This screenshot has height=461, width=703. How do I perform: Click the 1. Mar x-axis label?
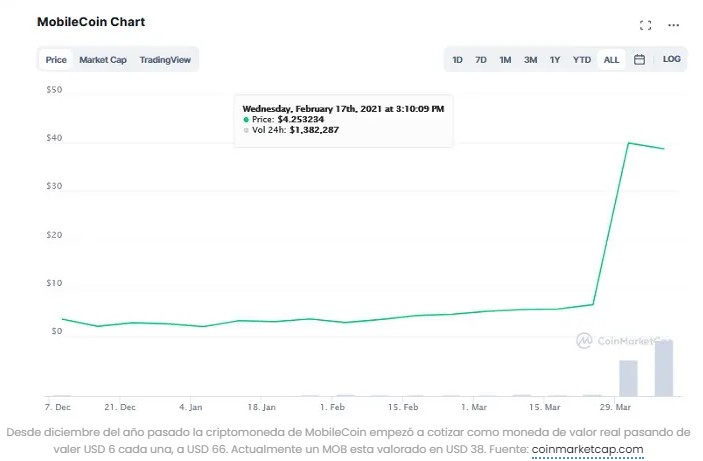[474, 407]
